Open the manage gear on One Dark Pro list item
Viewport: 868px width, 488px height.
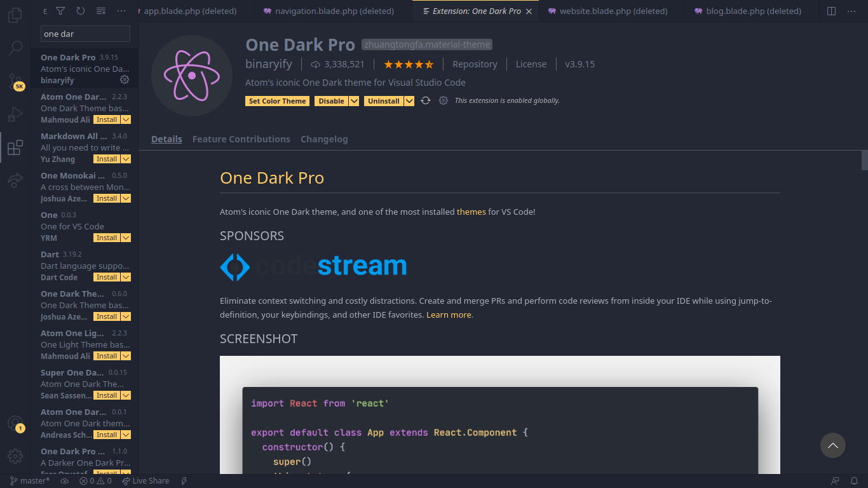125,80
